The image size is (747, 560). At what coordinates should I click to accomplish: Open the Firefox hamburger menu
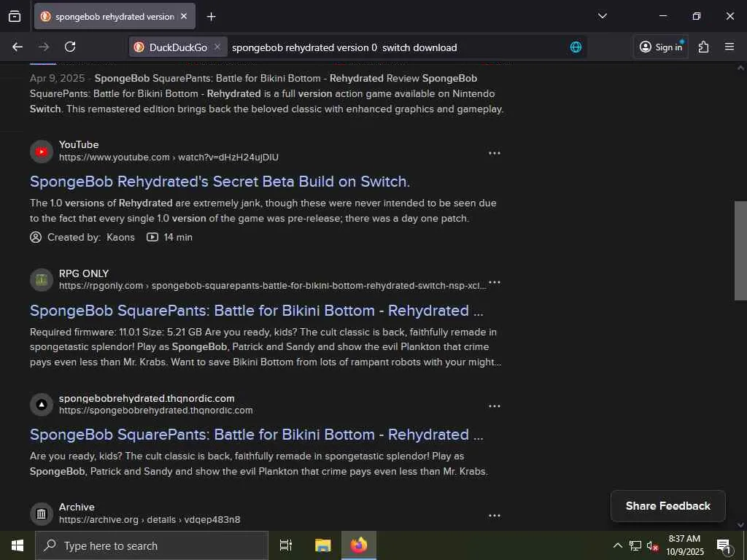coord(729,47)
